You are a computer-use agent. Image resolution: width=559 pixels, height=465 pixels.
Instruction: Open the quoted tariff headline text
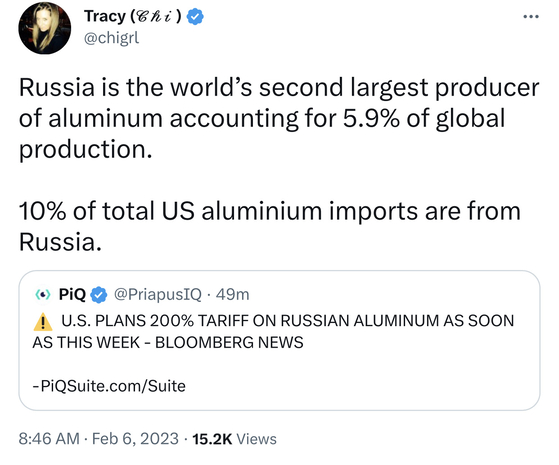pos(273,331)
